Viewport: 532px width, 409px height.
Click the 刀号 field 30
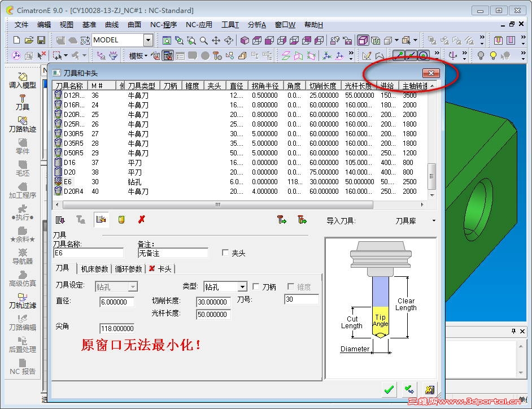(x=301, y=299)
